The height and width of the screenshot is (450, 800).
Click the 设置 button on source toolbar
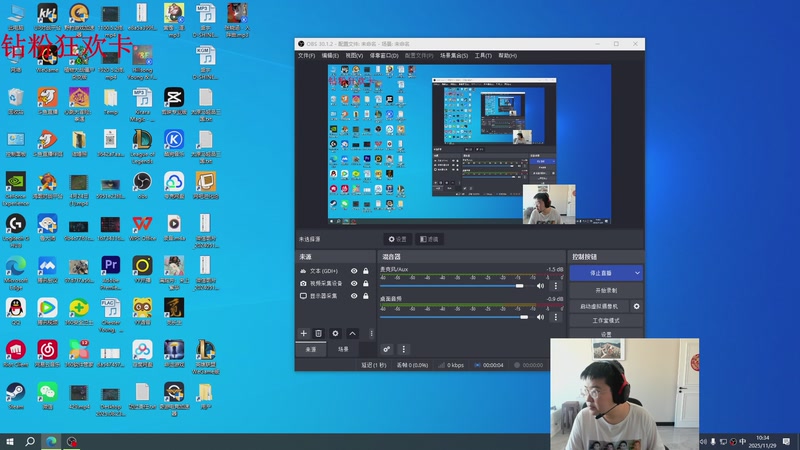coord(397,239)
